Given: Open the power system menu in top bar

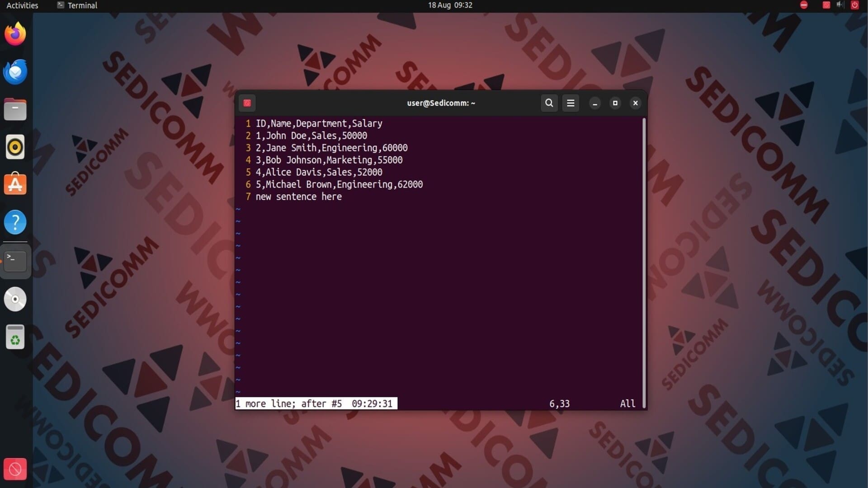Looking at the screenshot, I should (x=854, y=5).
